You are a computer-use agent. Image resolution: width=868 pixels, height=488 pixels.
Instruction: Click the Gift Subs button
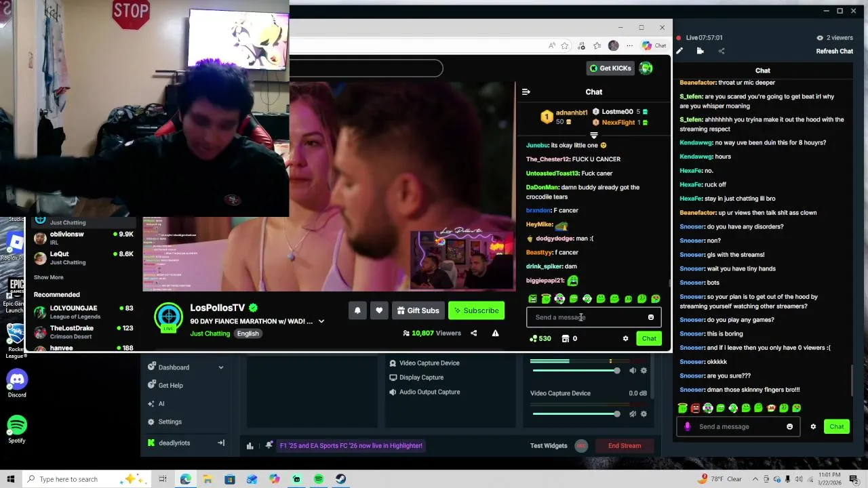click(x=418, y=310)
